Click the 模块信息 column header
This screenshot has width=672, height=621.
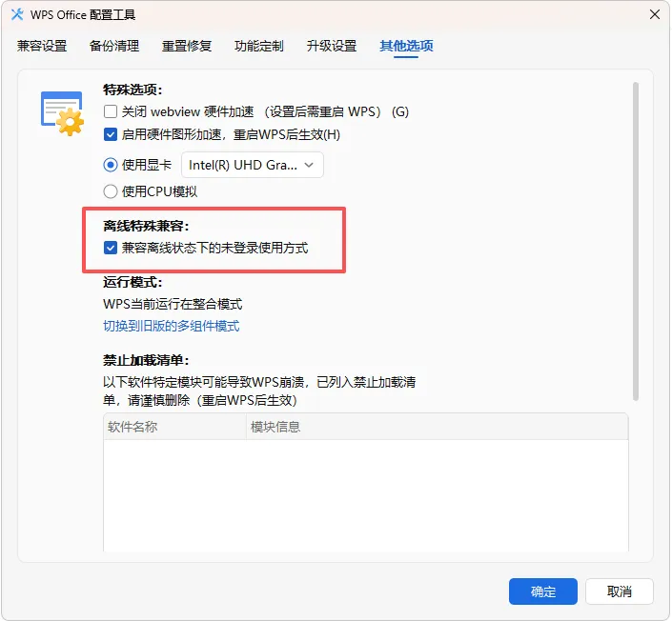pos(438,427)
